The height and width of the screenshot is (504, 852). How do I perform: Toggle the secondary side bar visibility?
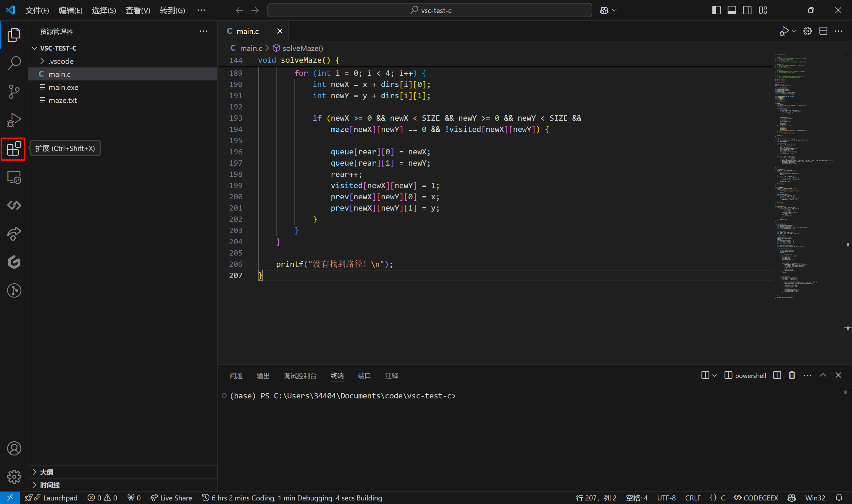click(747, 10)
